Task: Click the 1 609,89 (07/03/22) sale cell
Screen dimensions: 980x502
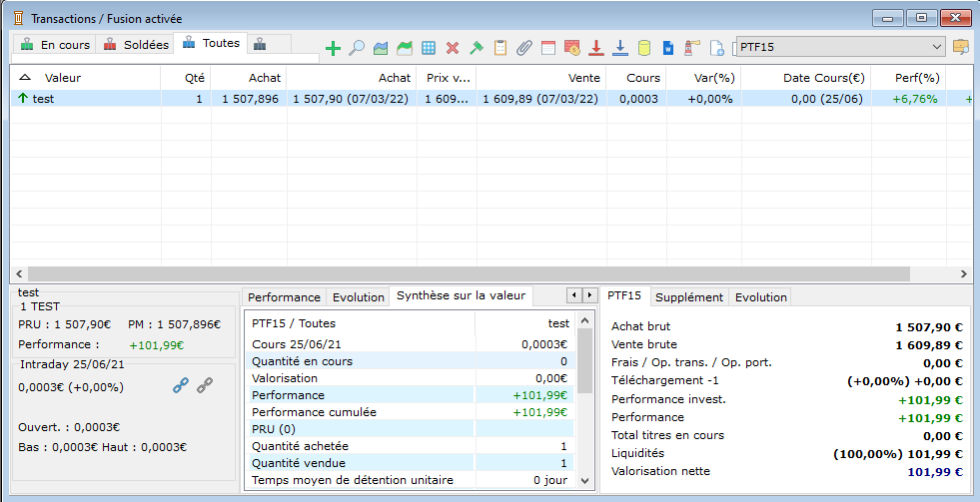Action: pyautogui.click(x=540, y=99)
